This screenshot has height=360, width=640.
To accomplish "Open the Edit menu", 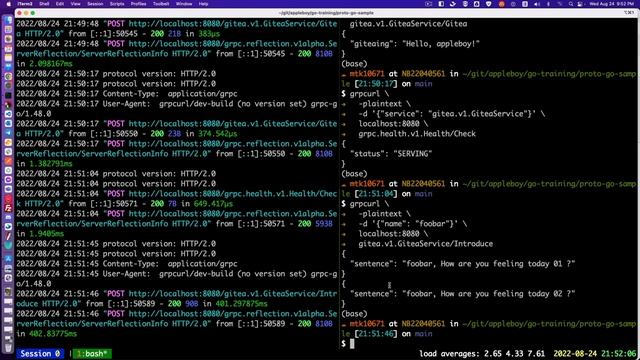I will [60, 4].
